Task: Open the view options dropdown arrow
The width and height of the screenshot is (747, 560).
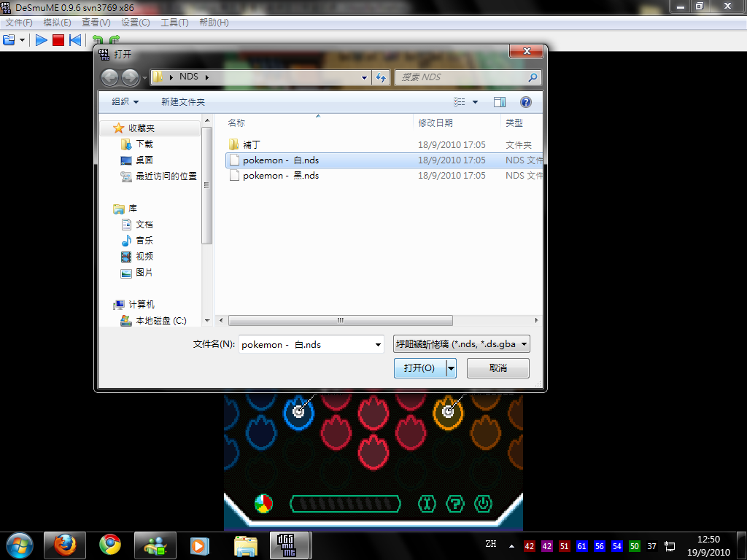Action: (x=475, y=102)
